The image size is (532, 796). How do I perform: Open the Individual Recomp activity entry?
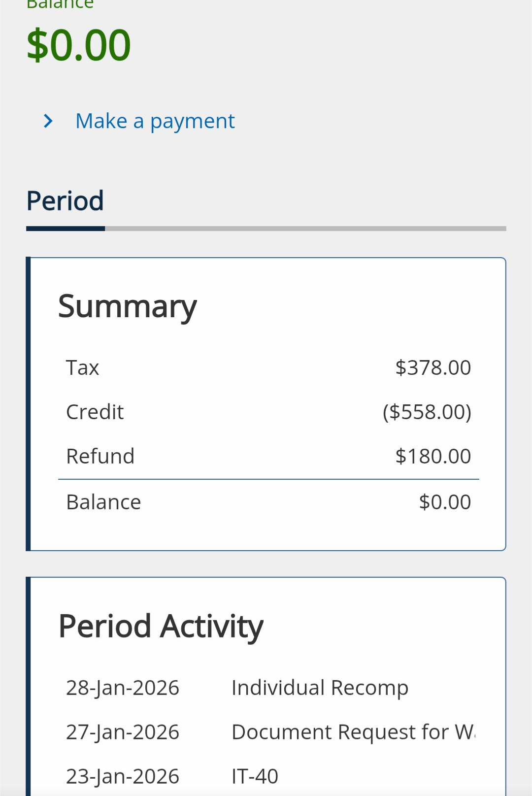point(320,688)
